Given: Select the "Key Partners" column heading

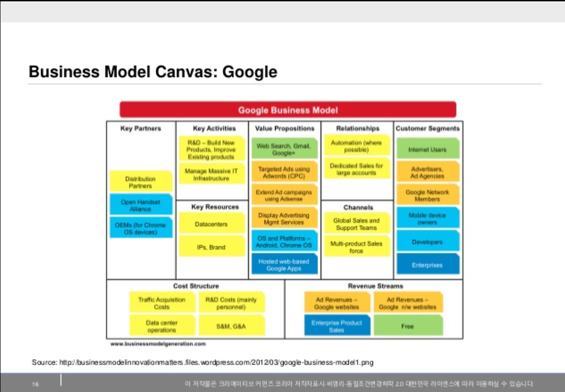Looking at the screenshot, I should point(141,128).
